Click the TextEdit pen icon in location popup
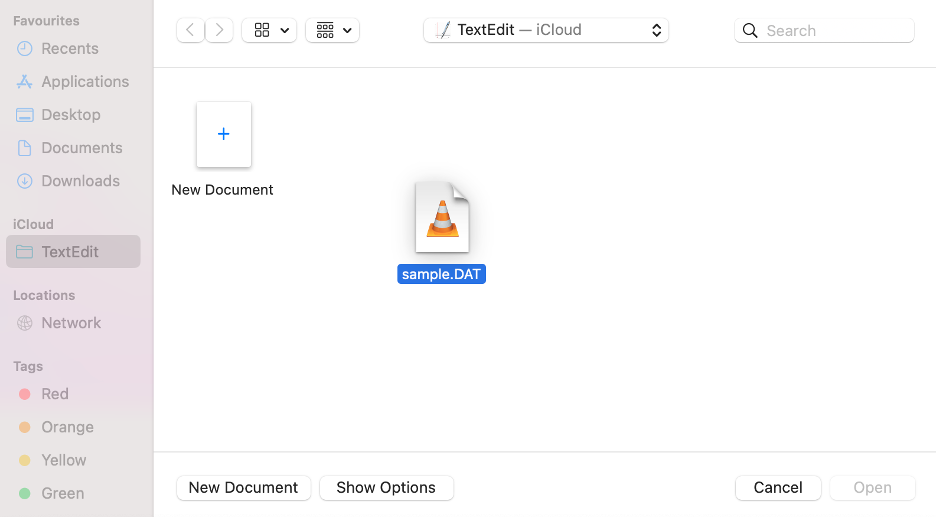Screen dimensions: 936x518 coord(442,30)
